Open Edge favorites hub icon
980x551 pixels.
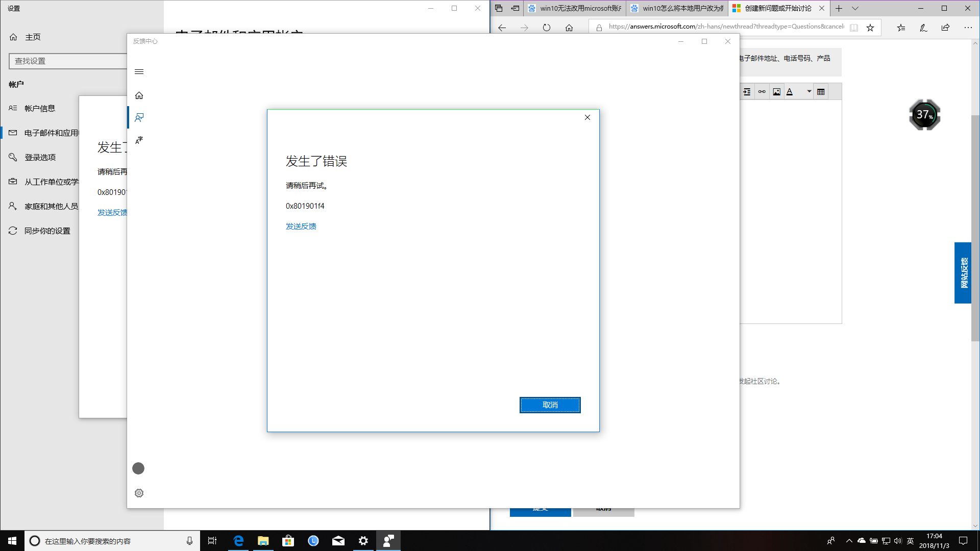[901, 28]
